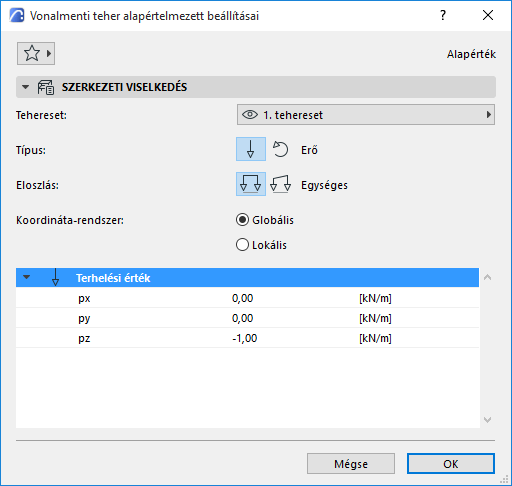The width and height of the screenshot is (512, 486).
Task: Select the px row label
Action: pos(84,298)
